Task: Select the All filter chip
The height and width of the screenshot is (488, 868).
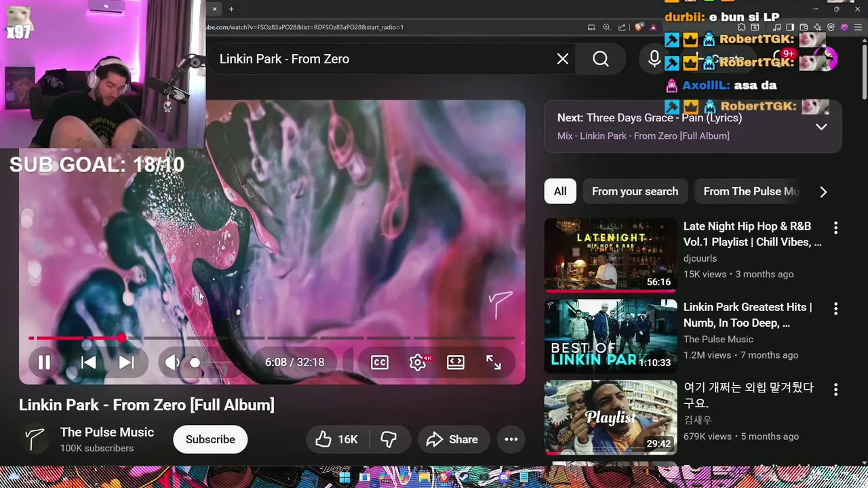Action: [x=560, y=191]
